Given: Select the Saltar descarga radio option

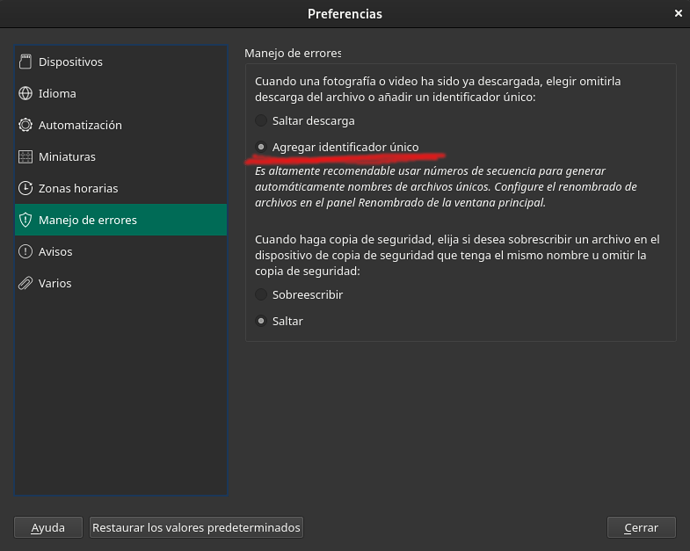Looking at the screenshot, I should click(261, 121).
